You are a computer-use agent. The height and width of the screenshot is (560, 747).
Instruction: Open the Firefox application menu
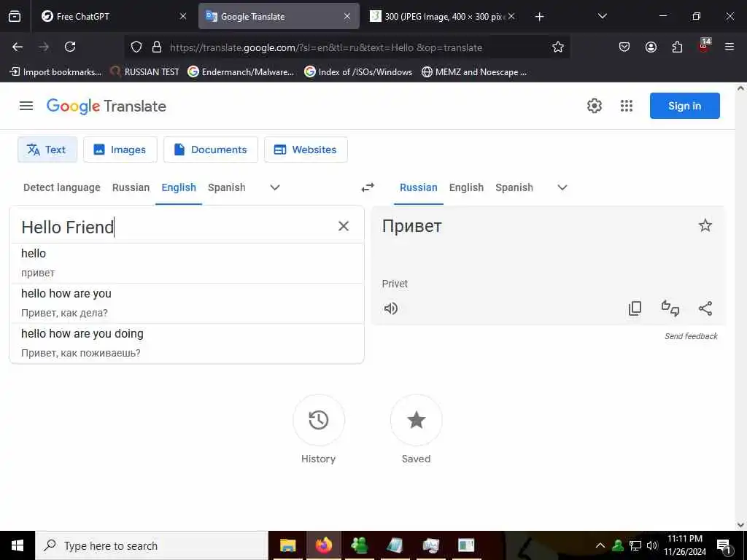point(729,47)
